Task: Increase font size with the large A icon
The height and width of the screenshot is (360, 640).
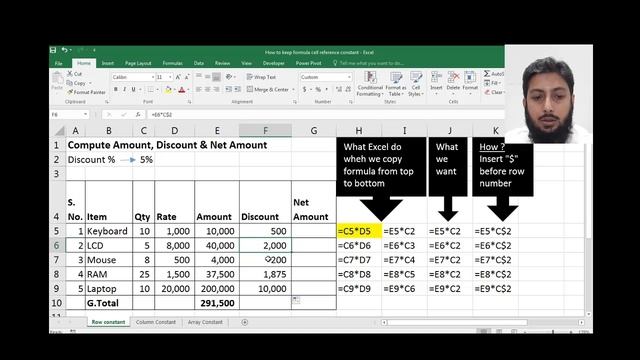Action: [x=178, y=77]
